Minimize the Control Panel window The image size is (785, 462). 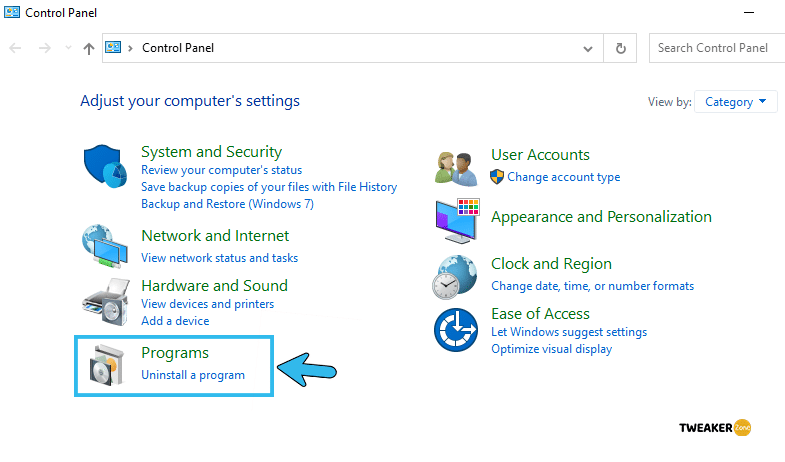click(x=749, y=13)
